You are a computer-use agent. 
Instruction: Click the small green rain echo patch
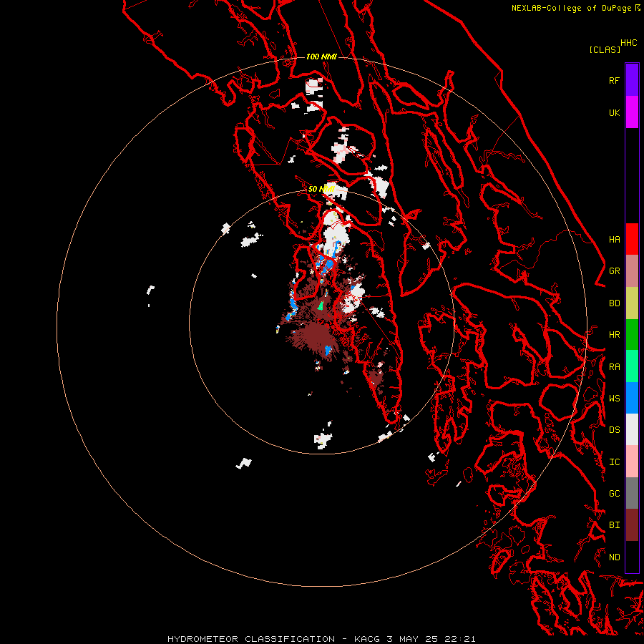pos(321,306)
